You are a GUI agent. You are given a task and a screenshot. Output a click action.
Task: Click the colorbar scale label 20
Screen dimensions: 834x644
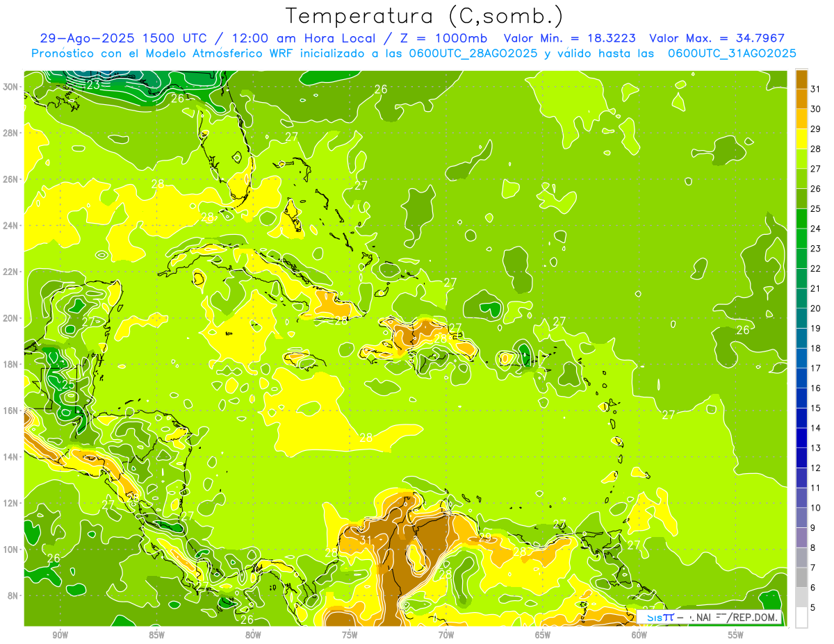(x=815, y=308)
